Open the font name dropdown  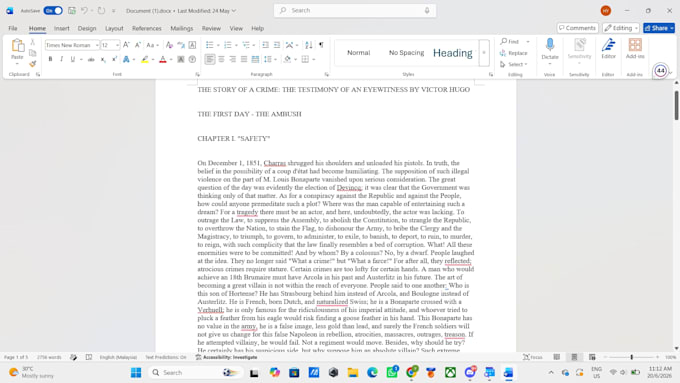tap(97, 45)
